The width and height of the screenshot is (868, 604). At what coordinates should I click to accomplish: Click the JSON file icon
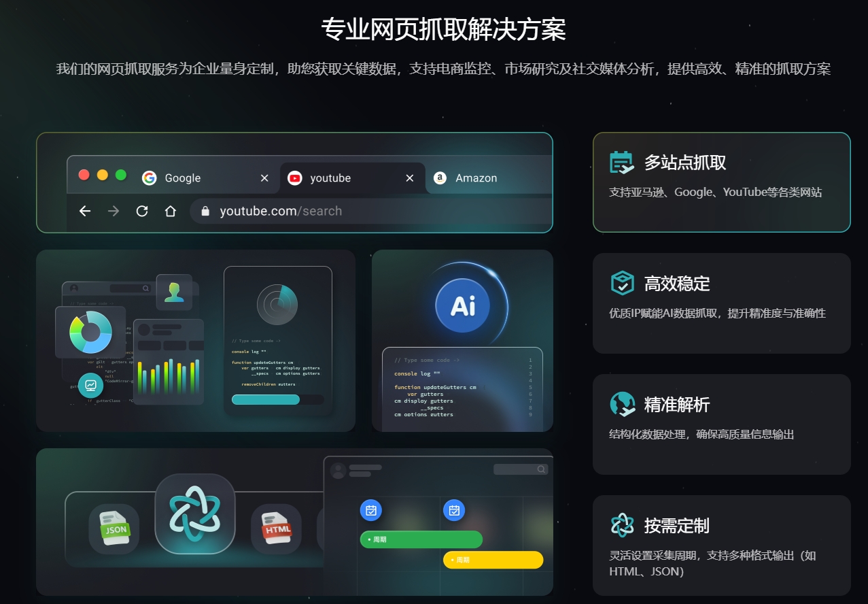[114, 528]
